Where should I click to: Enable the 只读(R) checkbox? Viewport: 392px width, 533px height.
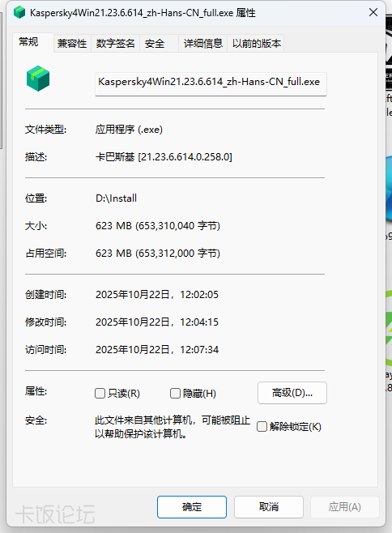(x=100, y=394)
